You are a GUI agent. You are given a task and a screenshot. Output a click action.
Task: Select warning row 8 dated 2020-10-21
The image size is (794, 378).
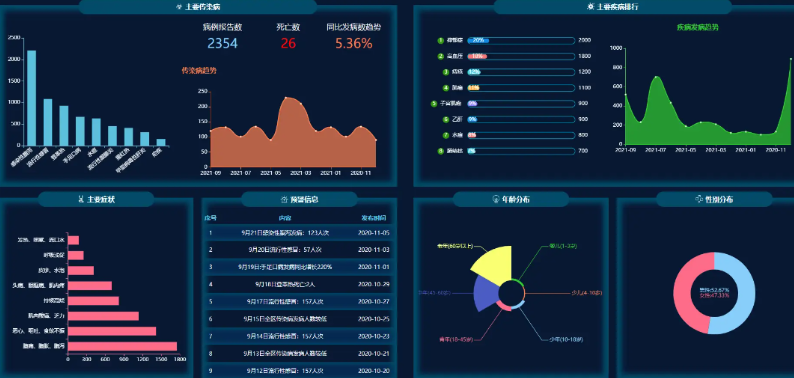[x=299, y=353]
